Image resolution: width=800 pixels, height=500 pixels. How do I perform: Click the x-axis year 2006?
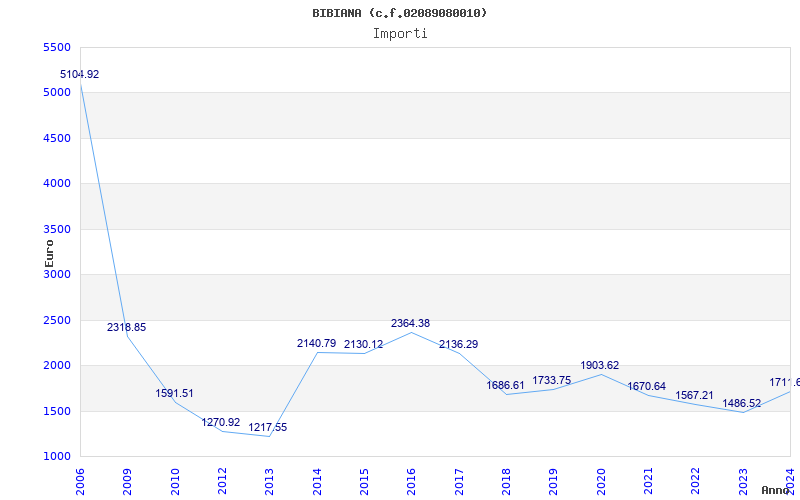[x=80, y=481]
